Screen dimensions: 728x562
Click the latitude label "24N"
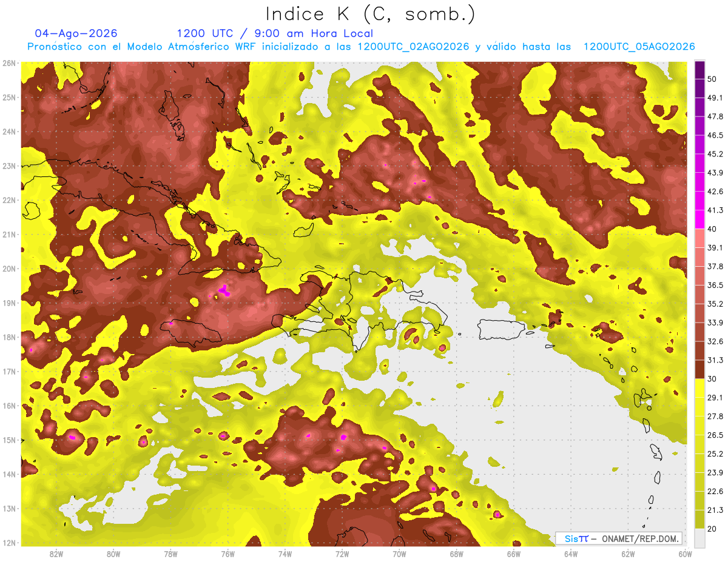pyautogui.click(x=9, y=132)
